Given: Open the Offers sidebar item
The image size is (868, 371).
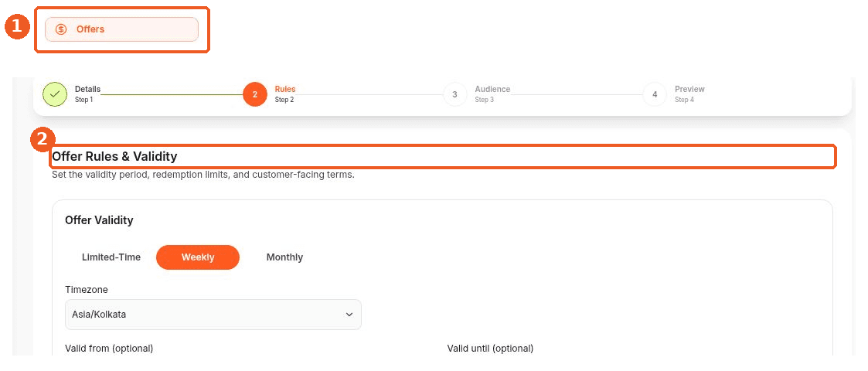Looking at the screenshot, I should pos(121,29).
